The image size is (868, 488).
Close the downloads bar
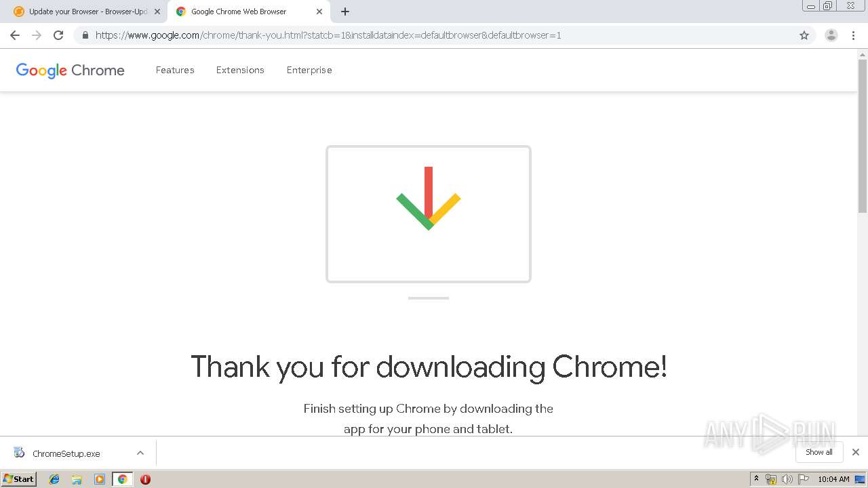coord(856,452)
